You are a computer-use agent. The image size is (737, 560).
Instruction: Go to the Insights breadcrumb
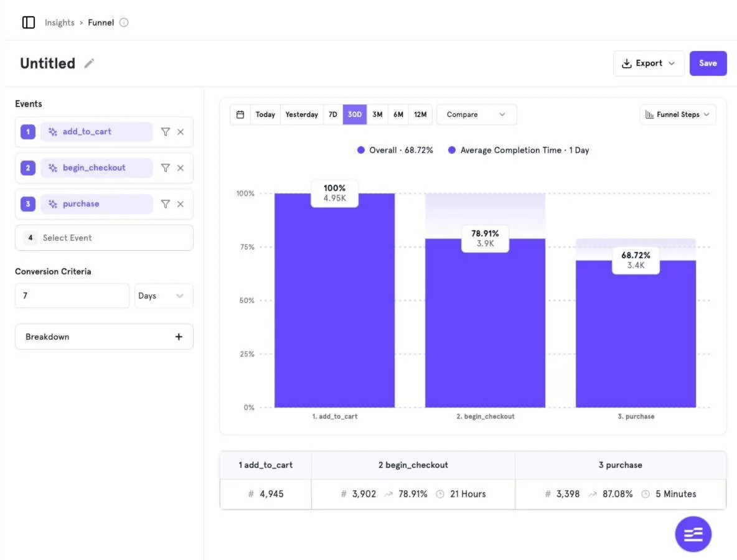60,22
